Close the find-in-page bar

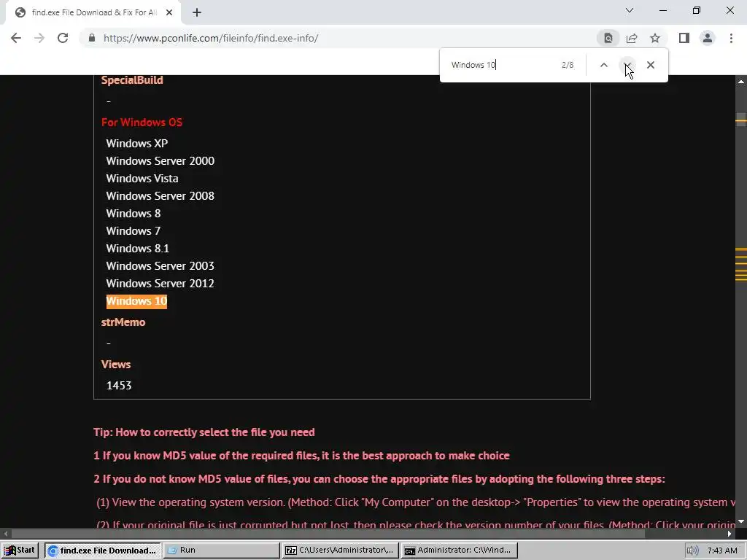(x=651, y=65)
